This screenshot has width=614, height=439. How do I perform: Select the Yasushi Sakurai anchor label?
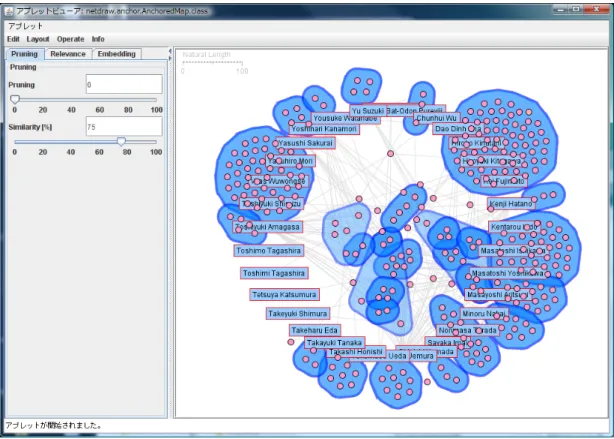305,143
